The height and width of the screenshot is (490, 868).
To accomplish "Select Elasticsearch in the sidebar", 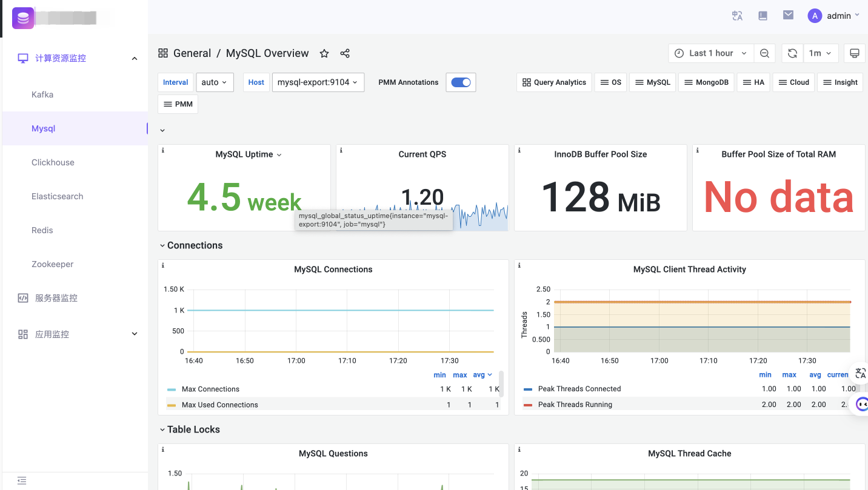I will coord(75,196).
